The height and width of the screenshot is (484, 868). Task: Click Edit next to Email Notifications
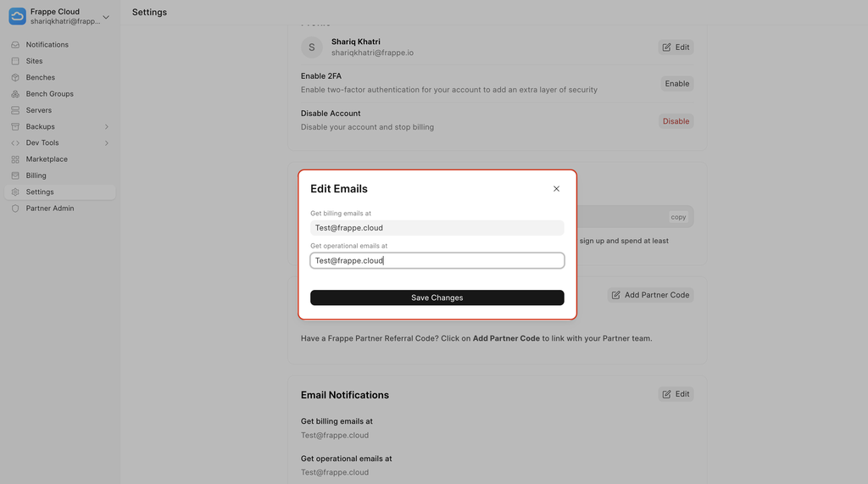pos(676,394)
